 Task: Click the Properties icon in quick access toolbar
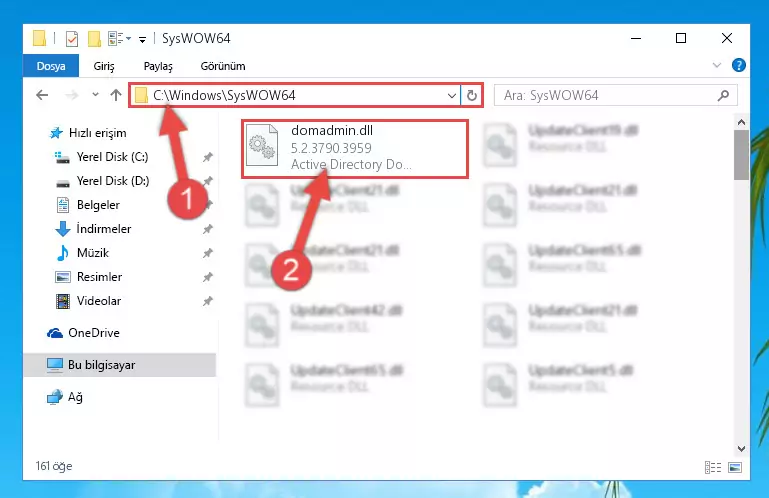[72, 38]
